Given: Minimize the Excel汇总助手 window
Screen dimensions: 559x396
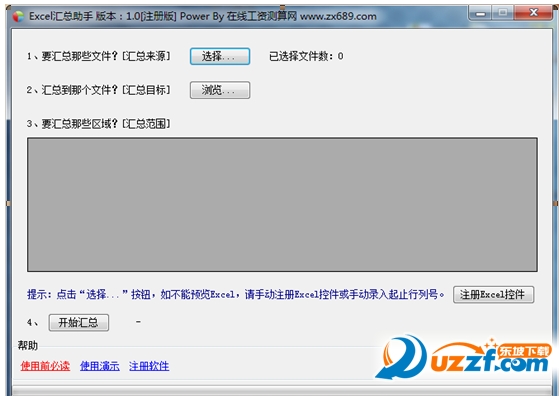Looking at the screenshot, I should [x=480, y=13].
